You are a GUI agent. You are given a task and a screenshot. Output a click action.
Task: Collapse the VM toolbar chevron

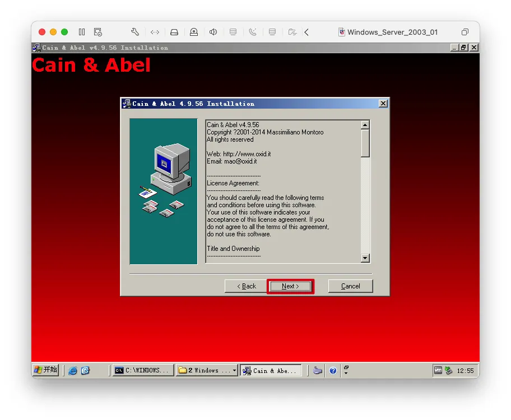306,32
